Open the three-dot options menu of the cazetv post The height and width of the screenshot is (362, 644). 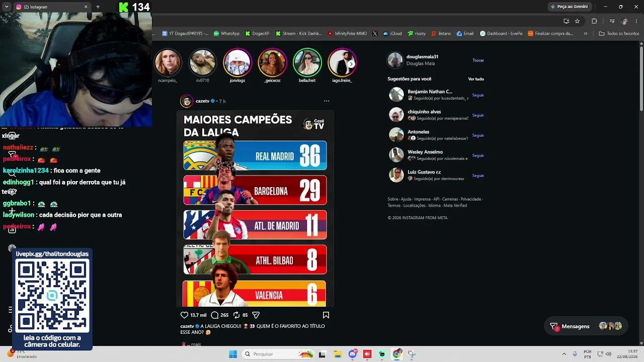[x=327, y=101]
